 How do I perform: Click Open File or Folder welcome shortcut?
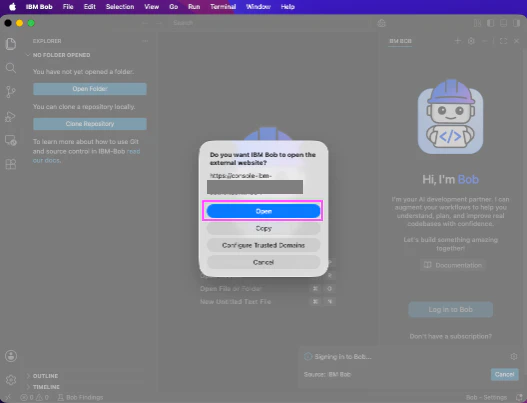coord(268,289)
